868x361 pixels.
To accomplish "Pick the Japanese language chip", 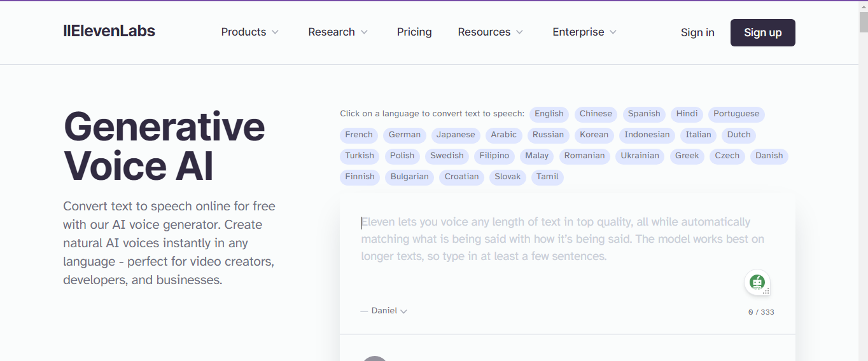I will pyautogui.click(x=456, y=135).
